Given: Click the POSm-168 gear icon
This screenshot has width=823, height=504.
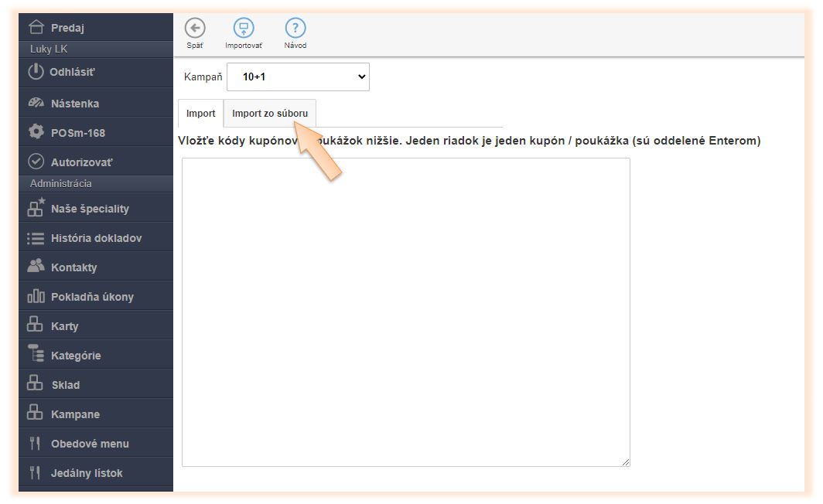Looking at the screenshot, I should tap(36, 132).
